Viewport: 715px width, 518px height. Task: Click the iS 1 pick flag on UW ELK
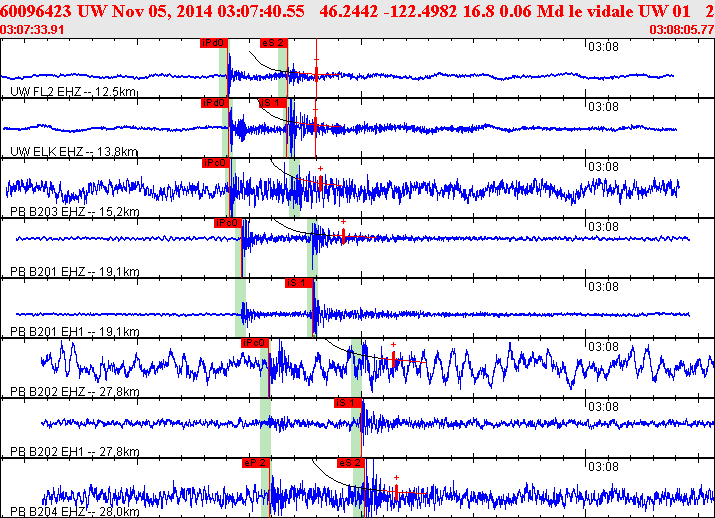point(272,103)
